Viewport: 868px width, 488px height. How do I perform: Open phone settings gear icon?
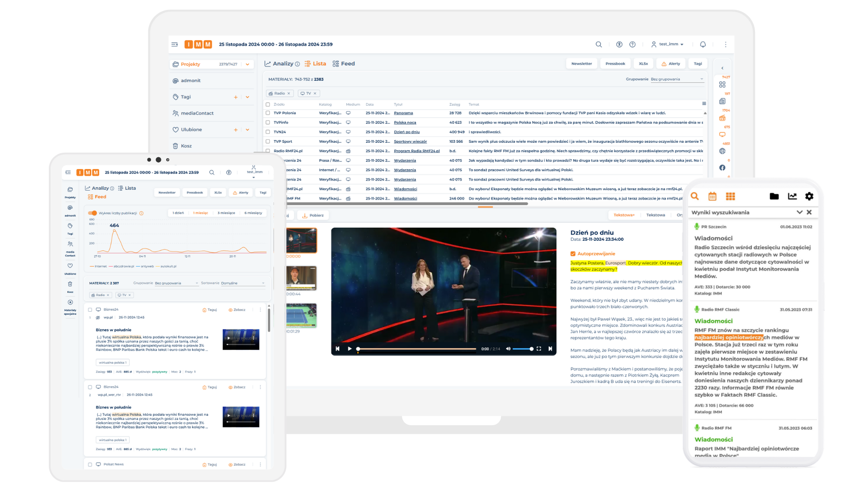809,196
